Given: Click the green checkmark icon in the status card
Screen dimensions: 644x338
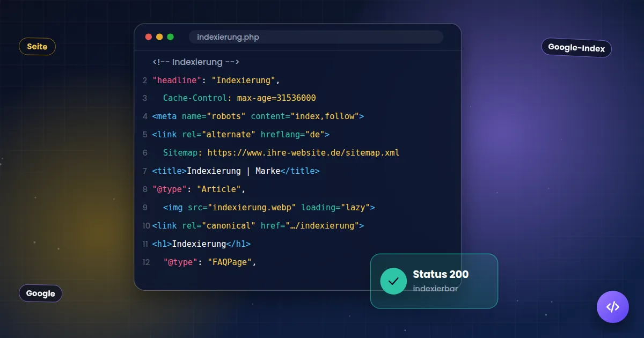Looking at the screenshot, I should click(x=393, y=281).
